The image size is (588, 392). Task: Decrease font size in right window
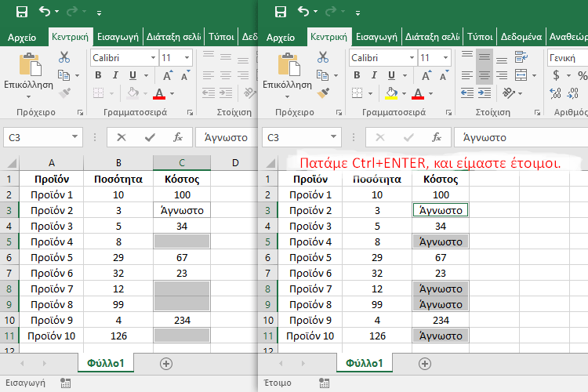(444, 75)
